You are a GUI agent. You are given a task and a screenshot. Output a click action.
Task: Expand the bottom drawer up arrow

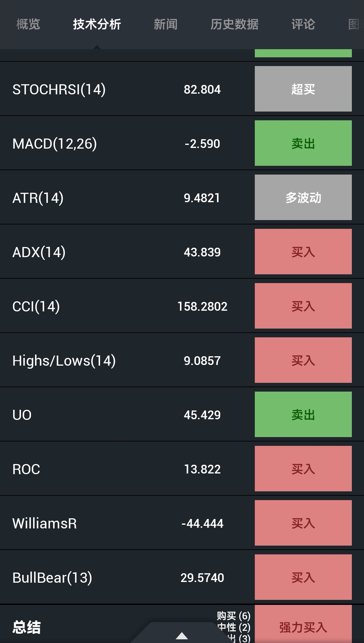tap(182, 635)
